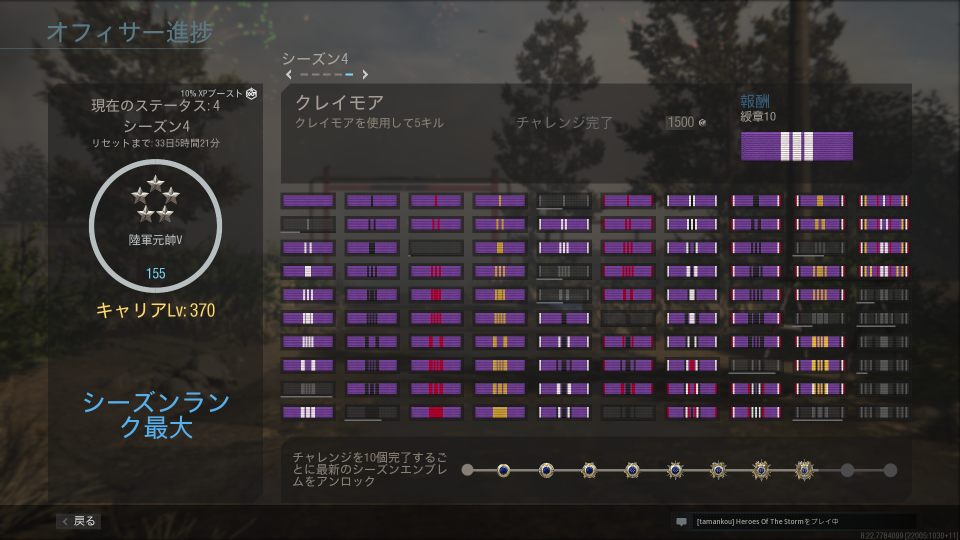960x540 pixels.
Task: Select the fourth season page indicator dash
Action: coord(337,75)
